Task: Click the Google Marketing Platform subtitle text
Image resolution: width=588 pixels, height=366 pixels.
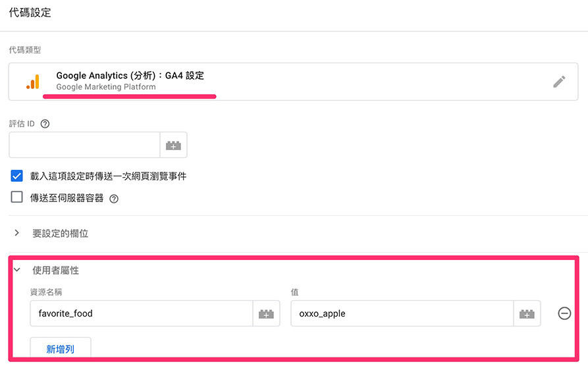Action: (106, 87)
